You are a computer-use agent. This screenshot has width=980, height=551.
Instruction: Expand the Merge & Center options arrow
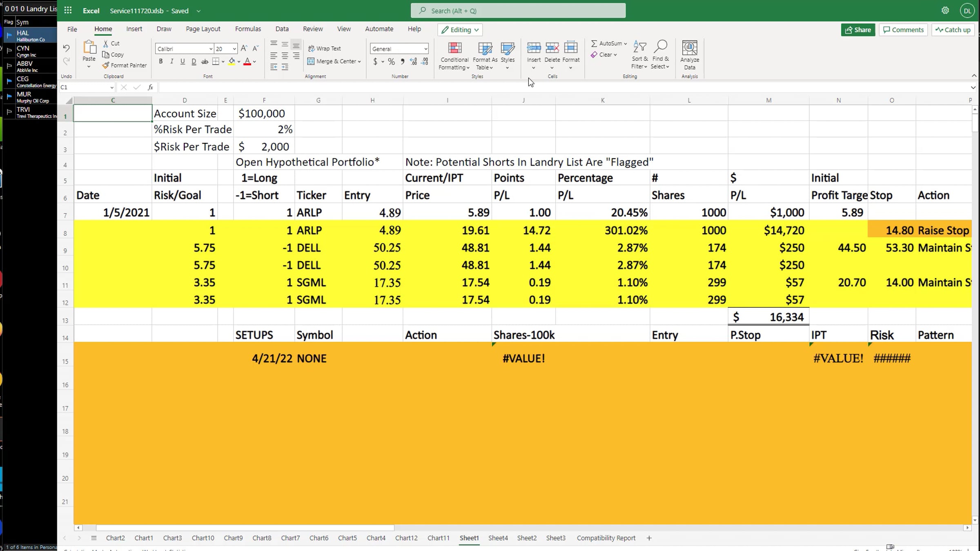coord(359,62)
